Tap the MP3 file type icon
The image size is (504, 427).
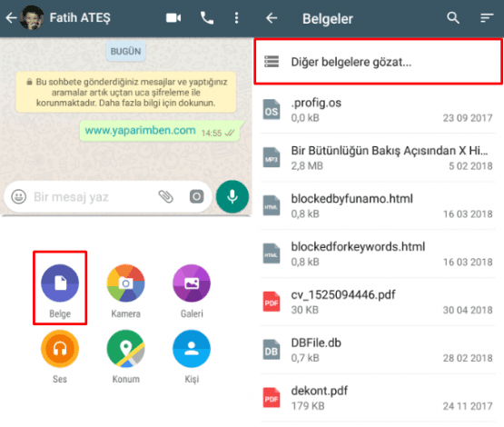(x=272, y=157)
